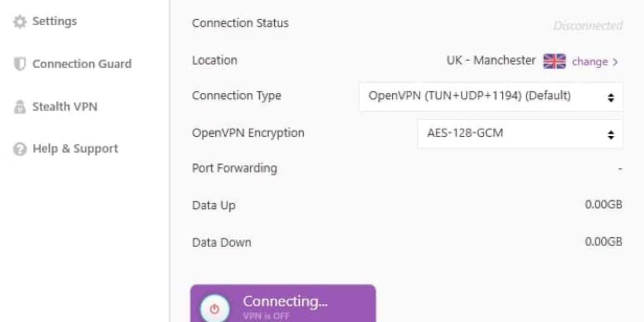Open Help & Support page

tap(75, 149)
